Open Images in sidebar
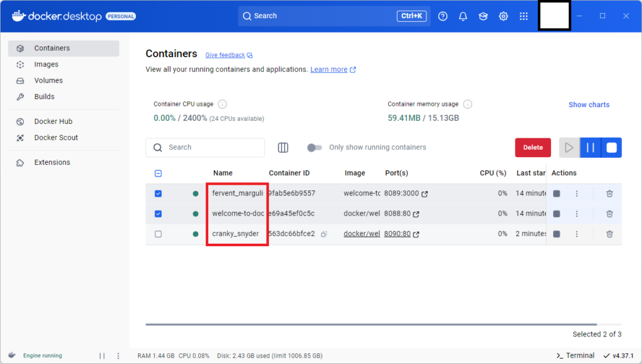Image resolution: width=642 pixels, height=364 pixels. coord(63,64)
